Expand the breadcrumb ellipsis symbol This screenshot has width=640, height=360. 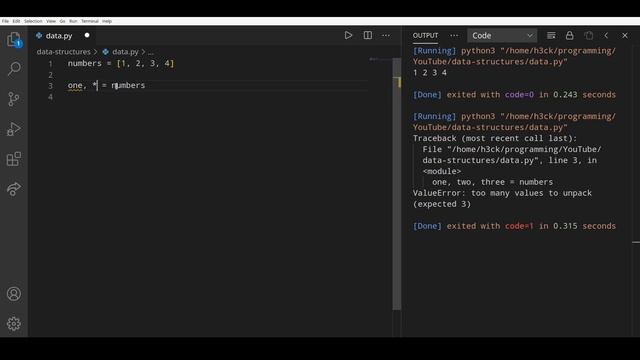point(151,52)
